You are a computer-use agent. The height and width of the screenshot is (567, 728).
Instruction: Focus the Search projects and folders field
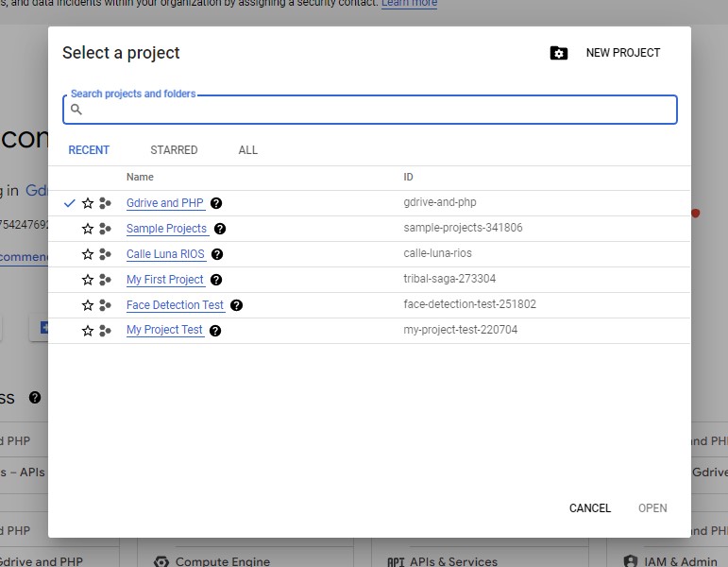(x=370, y=110)
